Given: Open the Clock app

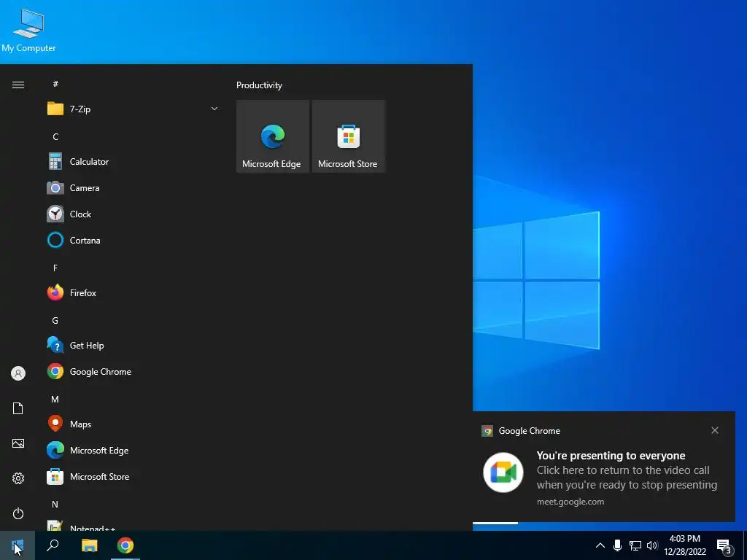Looking at the screenshot, I should coord(133,214).
